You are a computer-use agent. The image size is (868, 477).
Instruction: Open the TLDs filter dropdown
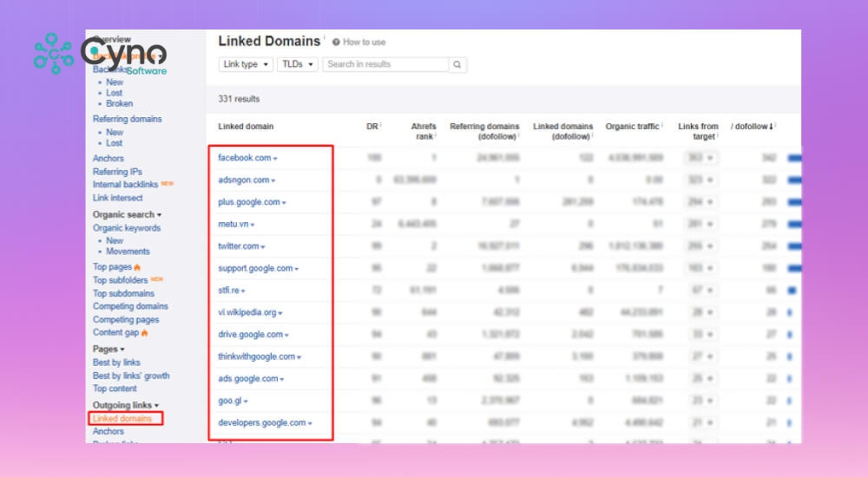[297, 64]
